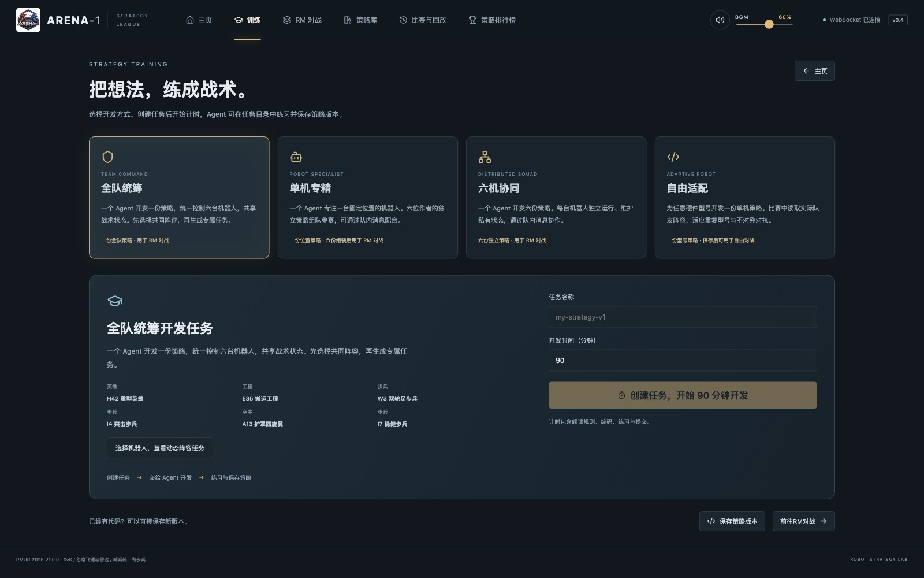Go to the RM 对战 tab
Image resolution: width=924 pixels, height=578 pixels.
(302, 20)
